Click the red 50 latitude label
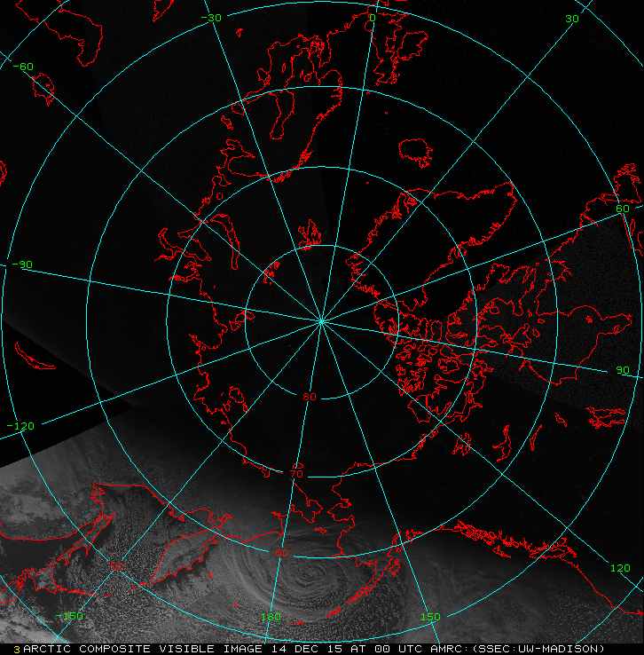 pos(117,566)
